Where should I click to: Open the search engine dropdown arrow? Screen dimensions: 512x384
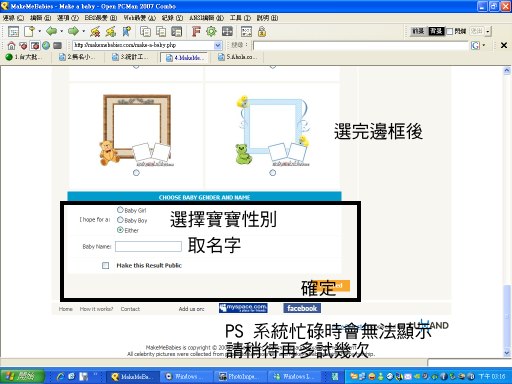(484, 45)
